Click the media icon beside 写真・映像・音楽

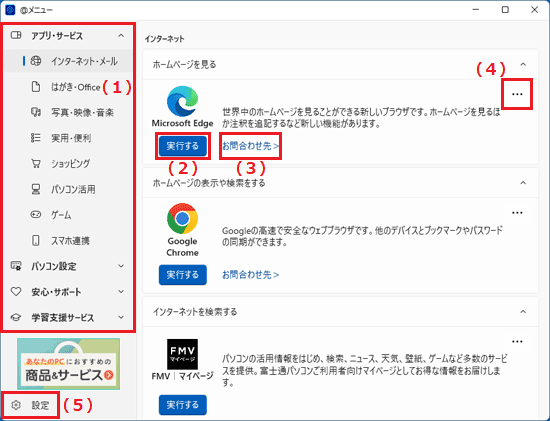[36, 112]
